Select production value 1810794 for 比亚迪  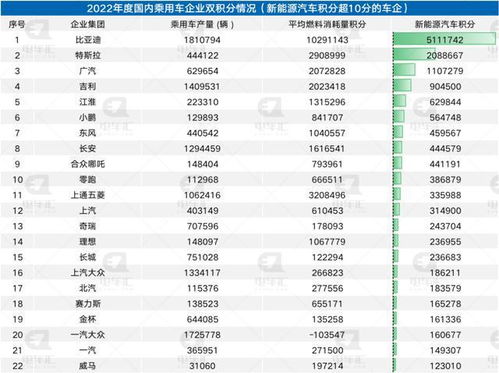(202, 40)
